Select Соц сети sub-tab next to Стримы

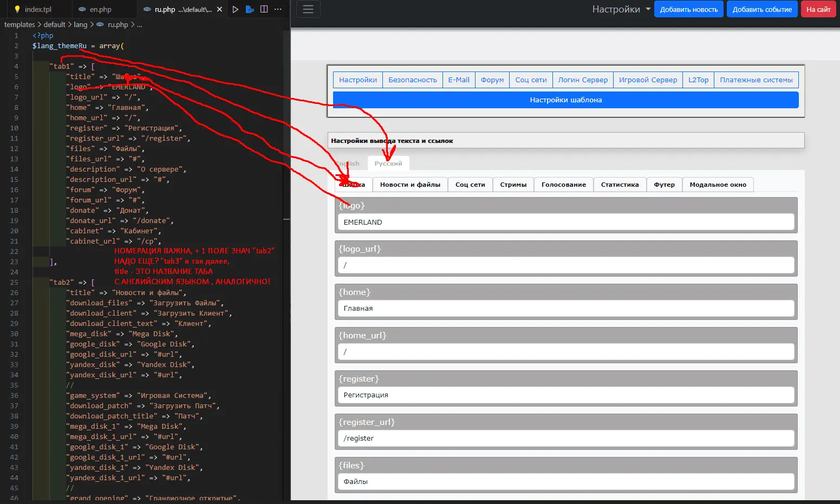tap(470, 185)
